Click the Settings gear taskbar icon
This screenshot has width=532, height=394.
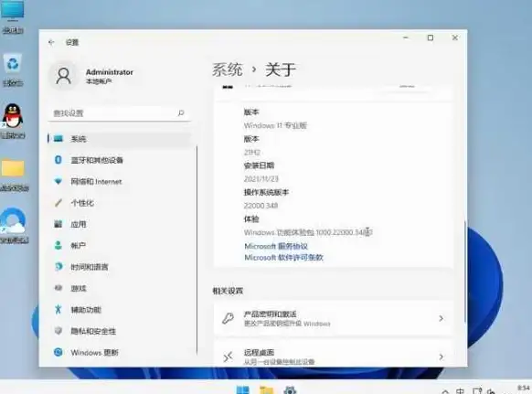(x=290, y=389)
